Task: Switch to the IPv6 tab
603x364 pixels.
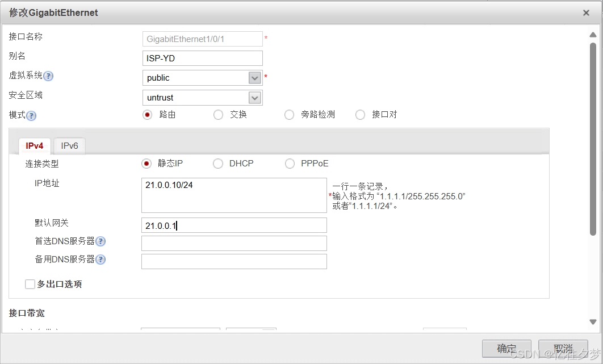Action: tap(69, 146)
